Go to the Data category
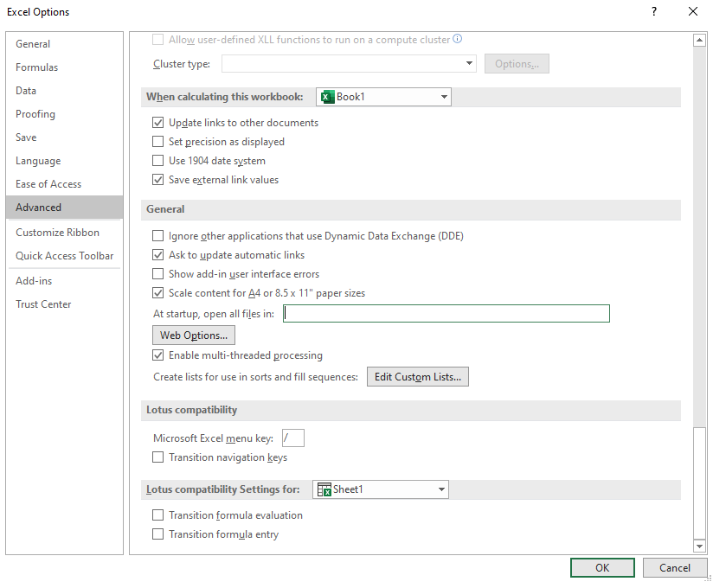Viewport: 713px width, 588px height. [64, 91]
